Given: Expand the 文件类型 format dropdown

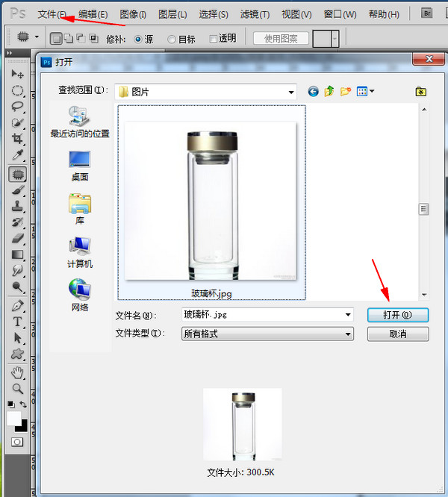Looking at the screenshot, I should (348, 334).
